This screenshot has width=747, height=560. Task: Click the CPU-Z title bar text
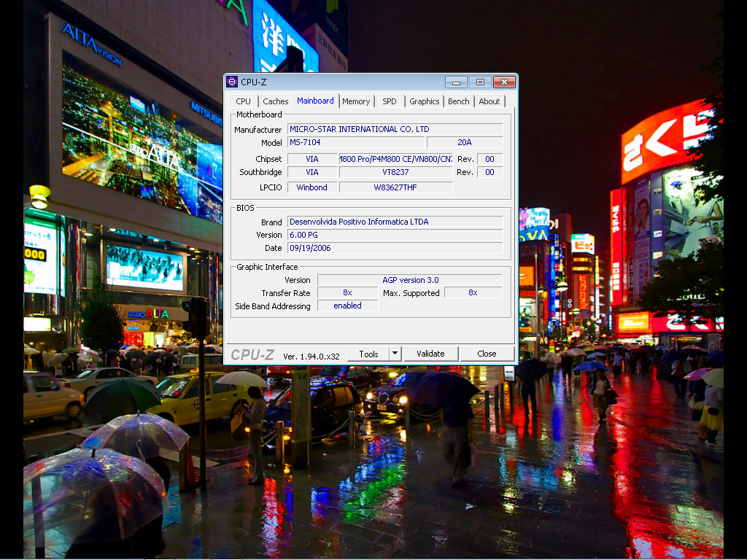(253, 82)
